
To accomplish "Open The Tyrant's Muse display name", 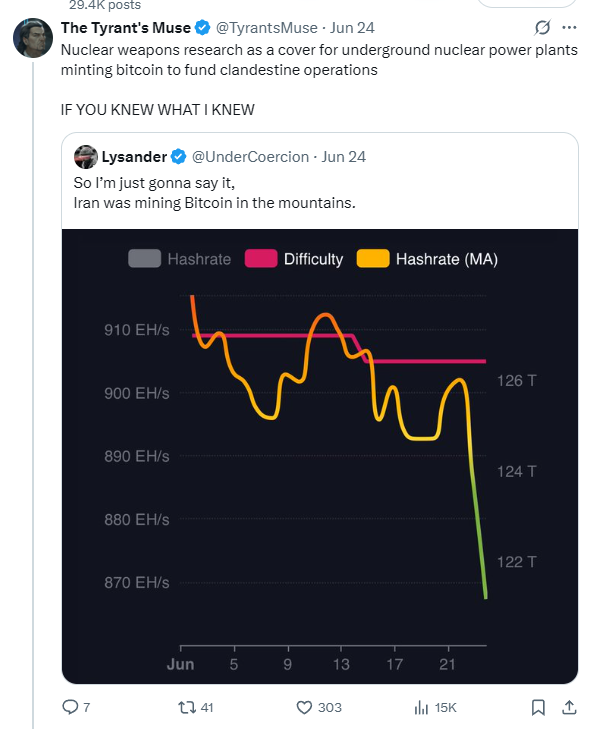I will [126, 28].
